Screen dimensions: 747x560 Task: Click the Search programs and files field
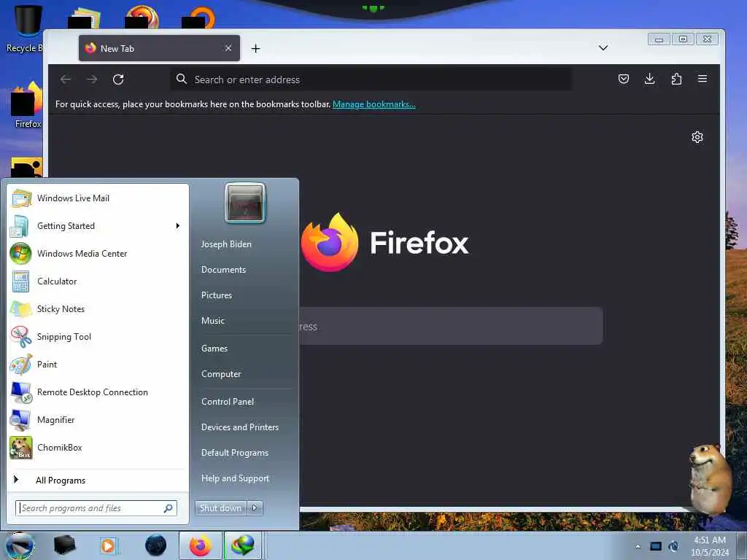(96, 508)
